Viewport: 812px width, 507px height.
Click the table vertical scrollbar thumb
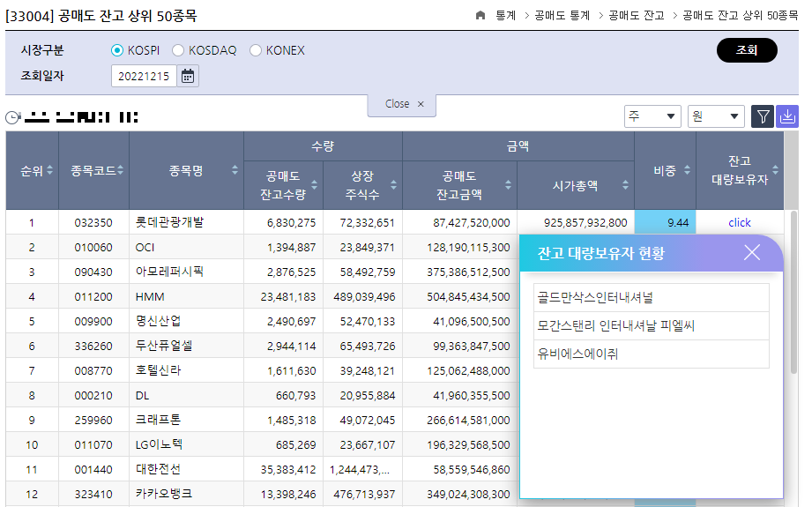tap(793, 293)
